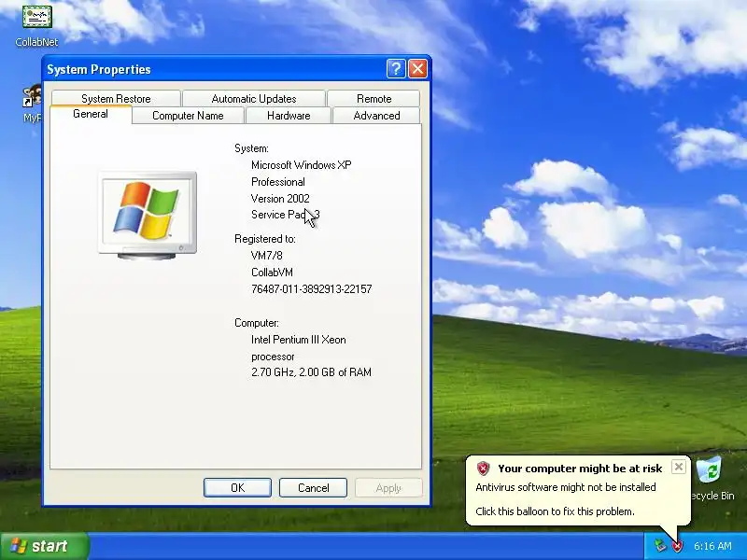
Task: Switch to the Automatic Updates tab
Action: coord(254,99)
